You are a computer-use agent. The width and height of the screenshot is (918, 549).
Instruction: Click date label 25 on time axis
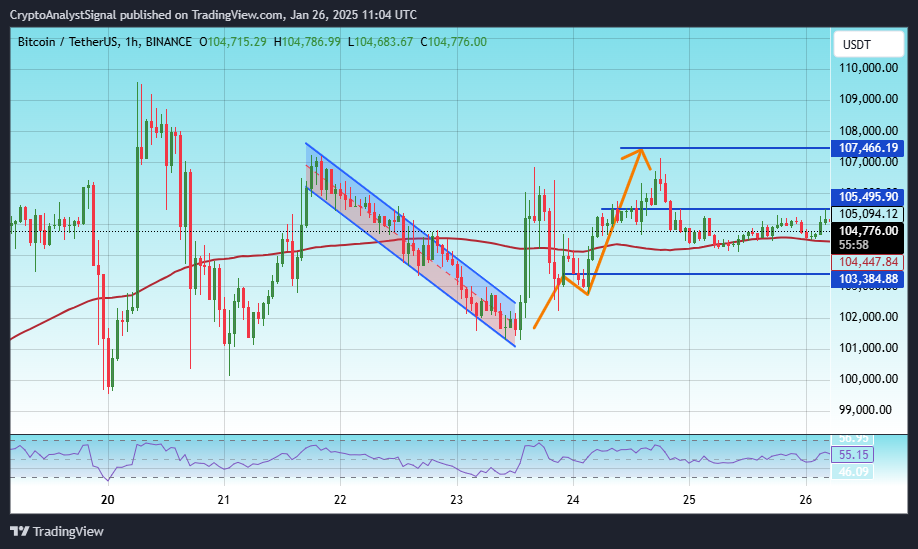tap(689, 500)
